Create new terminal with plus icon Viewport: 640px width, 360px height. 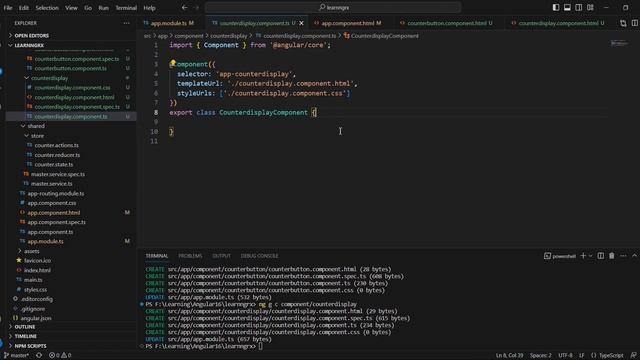583,256
